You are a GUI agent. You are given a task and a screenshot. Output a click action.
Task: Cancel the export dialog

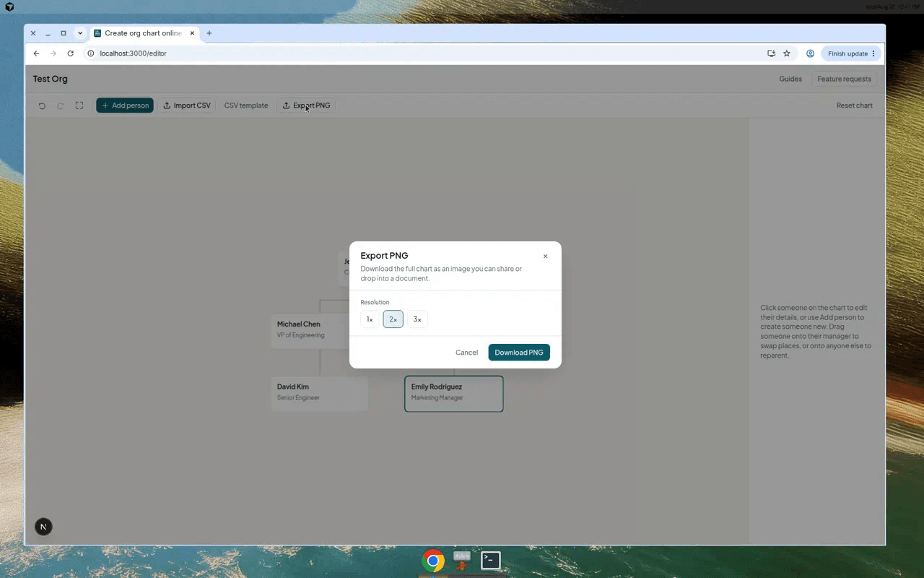coord(466,353)
